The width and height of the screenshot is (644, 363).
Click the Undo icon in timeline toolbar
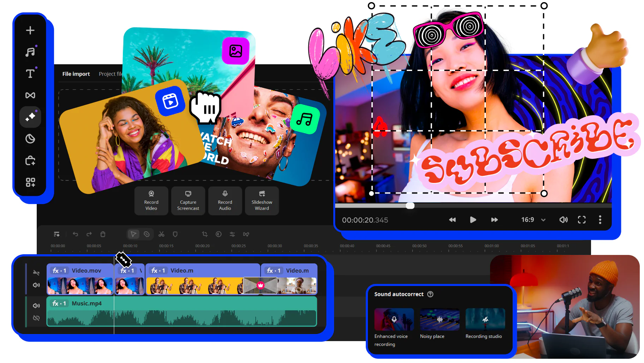[x=75, y=234]
